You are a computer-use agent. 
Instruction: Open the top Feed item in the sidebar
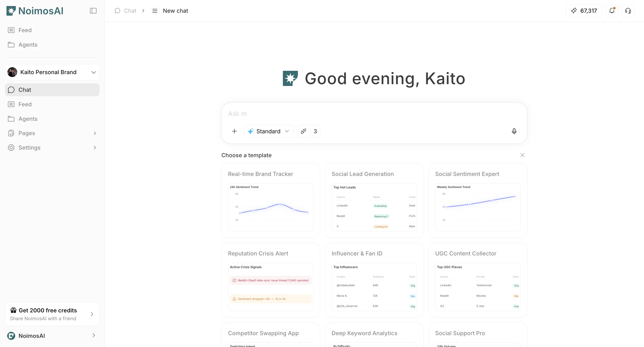pyautogui.click(x=52, y=30)
